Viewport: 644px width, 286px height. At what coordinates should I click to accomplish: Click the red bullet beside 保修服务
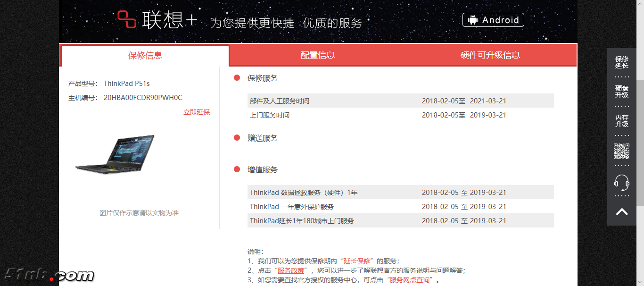pos(237,78)
